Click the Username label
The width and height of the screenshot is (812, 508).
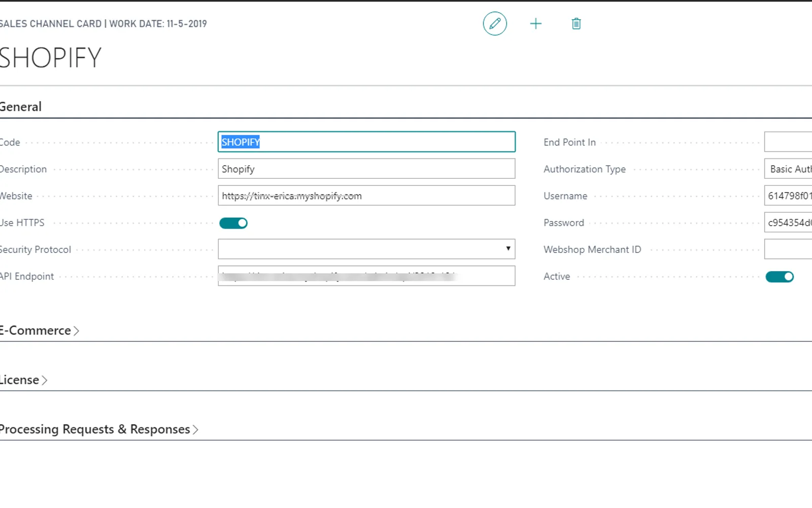pos(565,196)
